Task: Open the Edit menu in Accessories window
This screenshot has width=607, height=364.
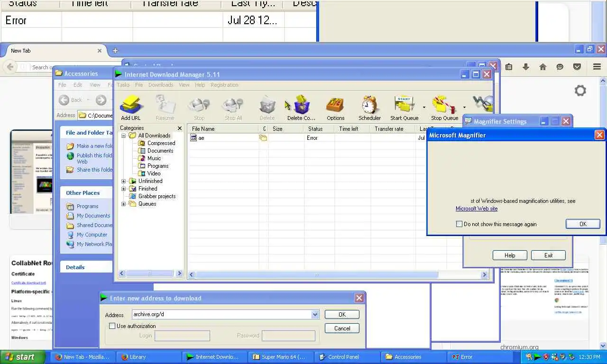Action: tap(78, 85)
